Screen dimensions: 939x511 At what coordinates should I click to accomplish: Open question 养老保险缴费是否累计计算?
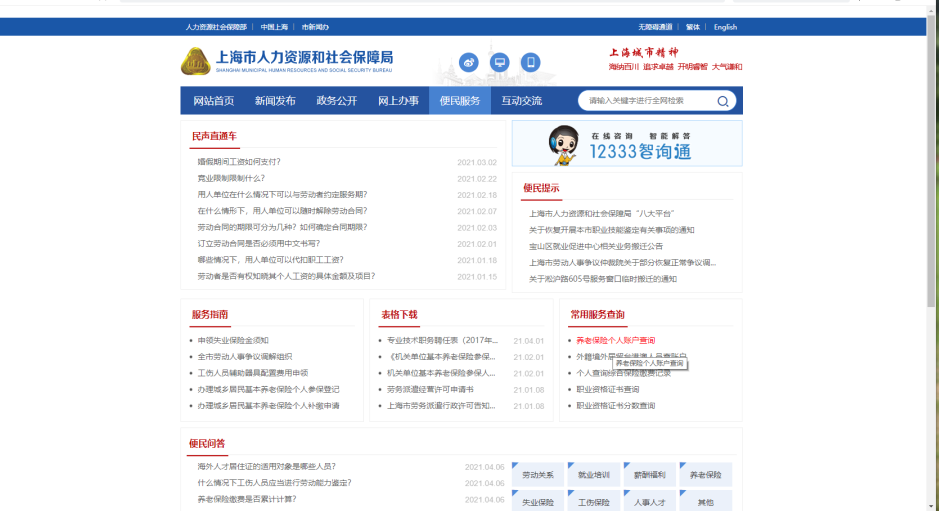pos(247,498)
